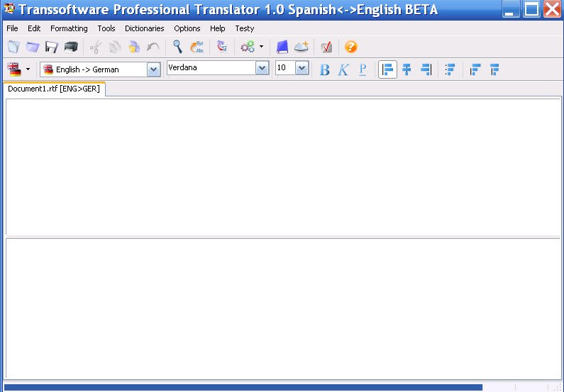Open the Testy menu
Image resolution: width=564 pixels, height=392 pixels.
(x=245, y=28)
